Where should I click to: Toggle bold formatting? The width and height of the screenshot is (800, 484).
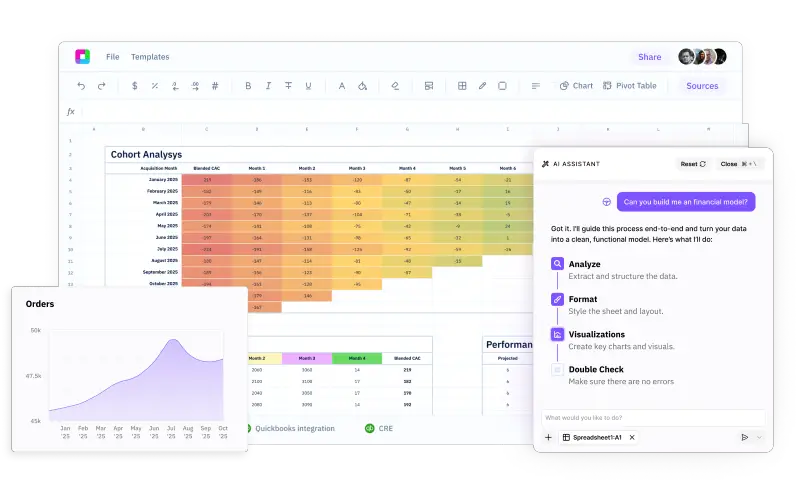click(x=248, y=86)
